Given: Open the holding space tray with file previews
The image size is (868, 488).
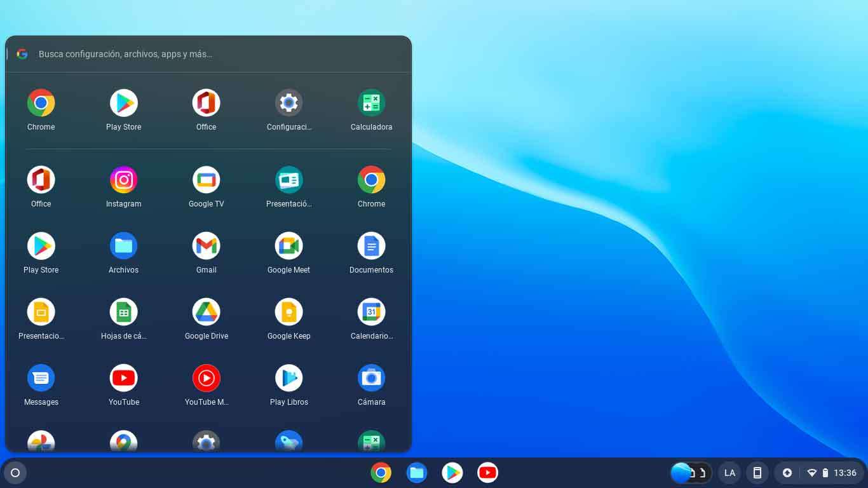Looking at the screenshot, I should [x=691, y=473].
